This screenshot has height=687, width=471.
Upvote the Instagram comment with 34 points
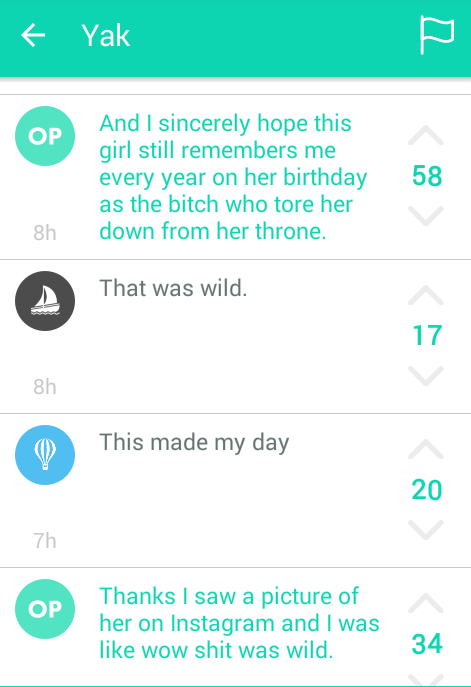click(x=426, y=603)
